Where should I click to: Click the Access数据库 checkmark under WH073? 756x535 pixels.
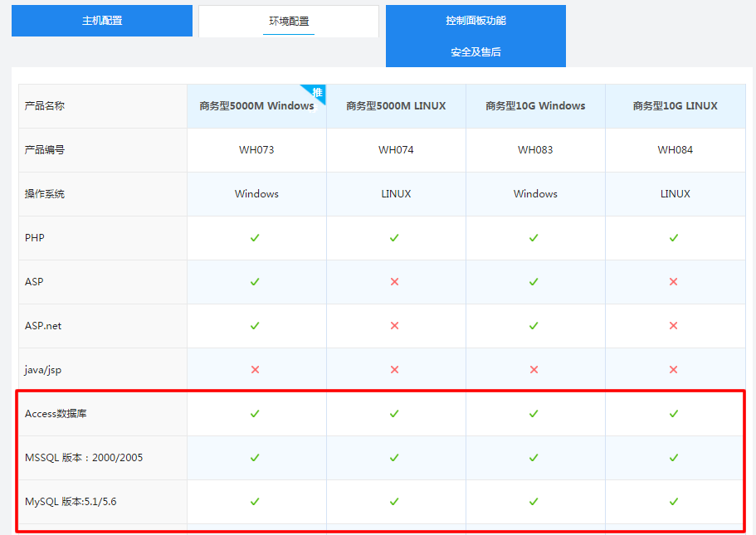coord(256,413)
